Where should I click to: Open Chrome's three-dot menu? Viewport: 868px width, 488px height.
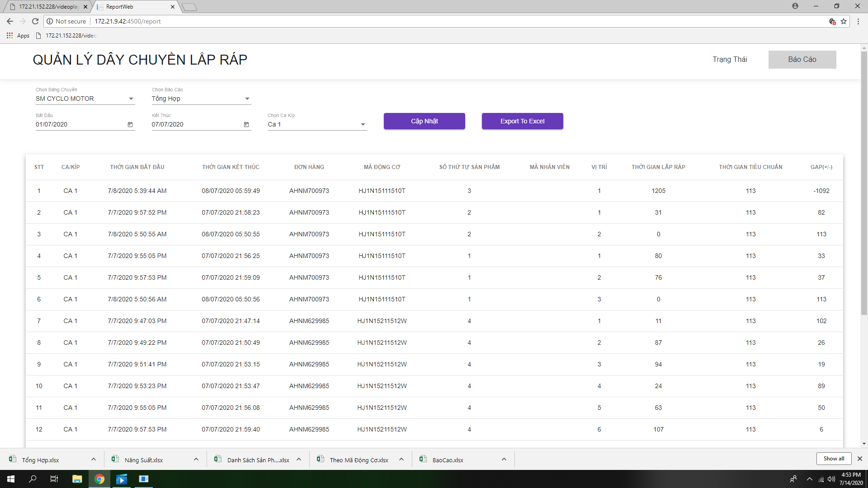[858, 21]
